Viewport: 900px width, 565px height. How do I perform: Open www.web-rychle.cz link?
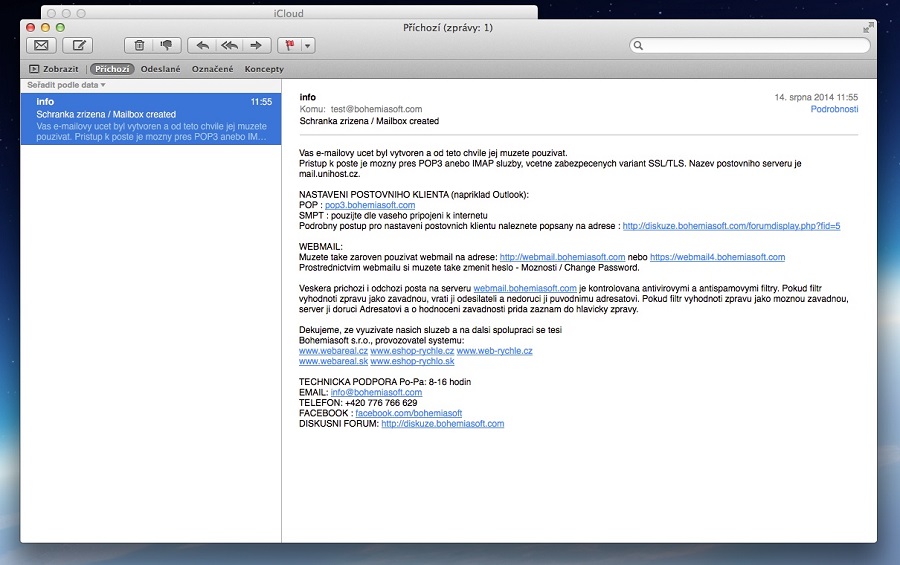[494, 351]
